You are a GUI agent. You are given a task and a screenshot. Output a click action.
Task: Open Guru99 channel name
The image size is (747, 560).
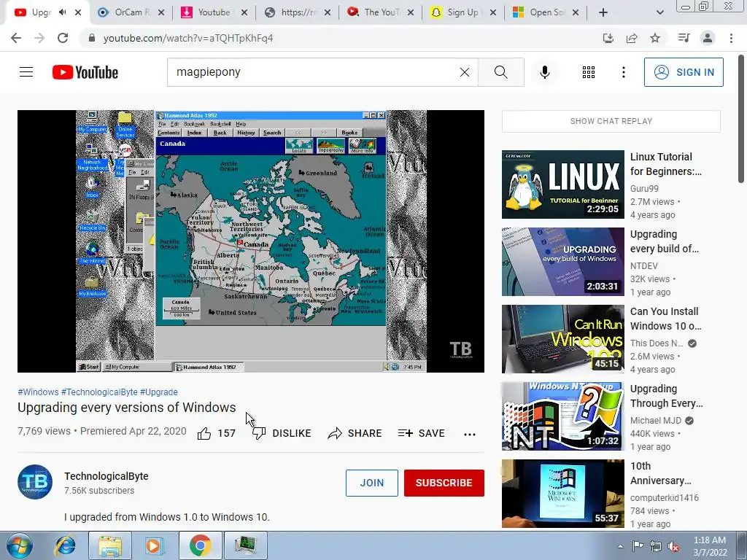click(x=644, y=189)
